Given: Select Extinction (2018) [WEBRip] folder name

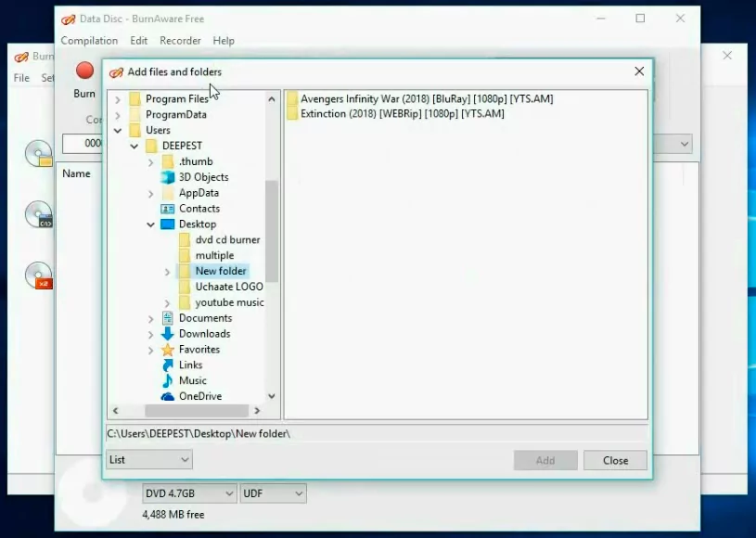Looking at the screenshot, I should click(x=403, y=114).
